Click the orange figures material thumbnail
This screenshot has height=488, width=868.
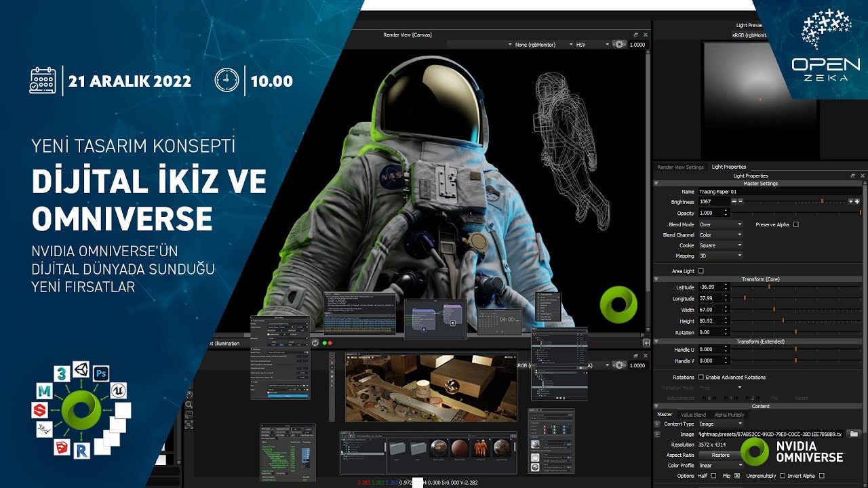[x=481, y=447]
